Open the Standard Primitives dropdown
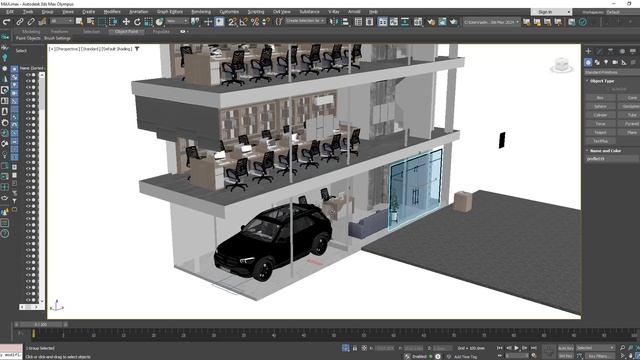The height and width of the screenshot is (360, 640). tap(612, 72)
